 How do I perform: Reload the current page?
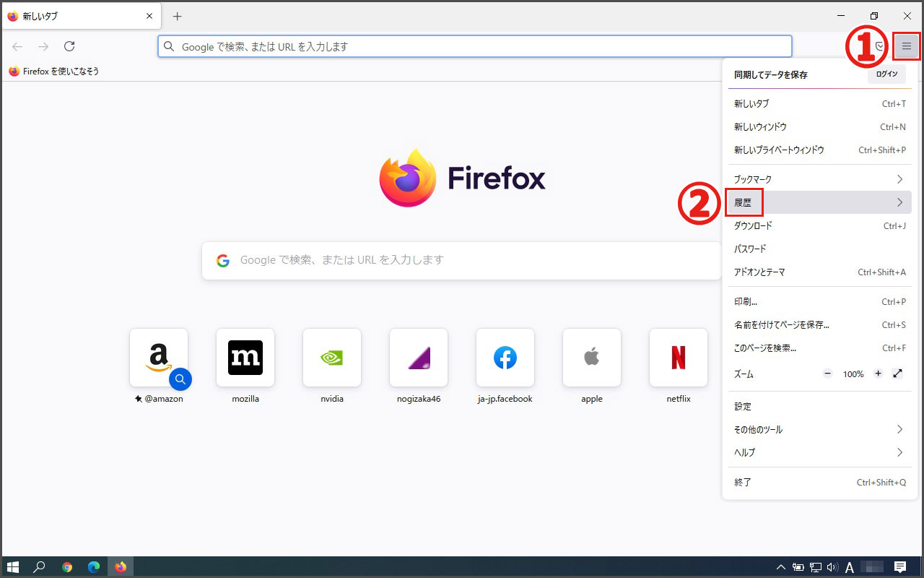click(69, 46)
